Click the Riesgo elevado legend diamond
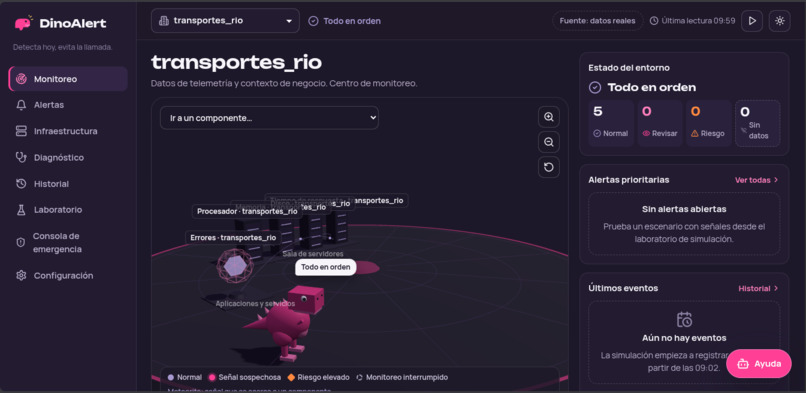 pos(291,378)
